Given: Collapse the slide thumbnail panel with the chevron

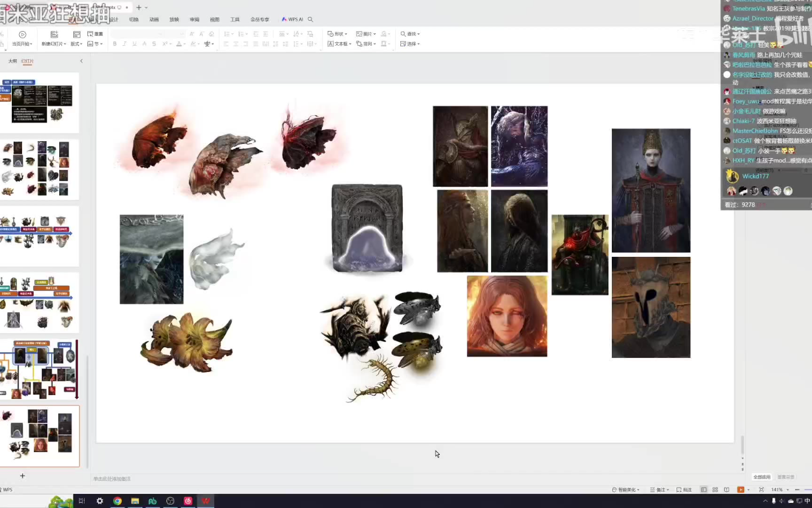Looking at the screenshot, I should (x=81, y=61).
